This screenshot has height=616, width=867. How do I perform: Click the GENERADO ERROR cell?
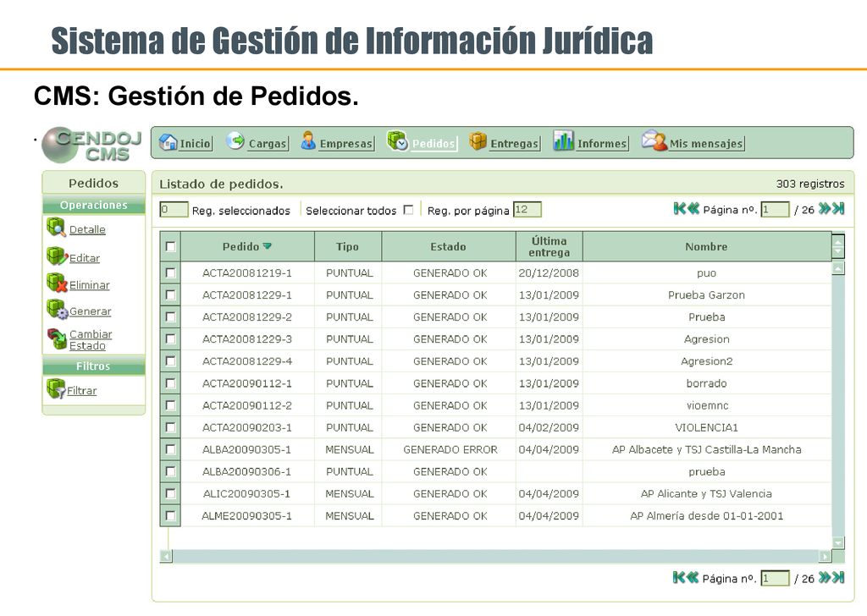(450, 449)
